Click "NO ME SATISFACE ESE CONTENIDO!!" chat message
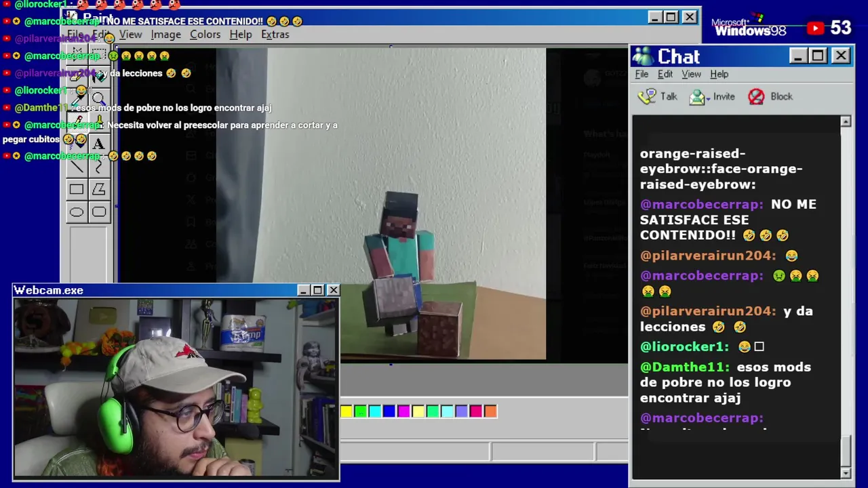 [728, 220]
